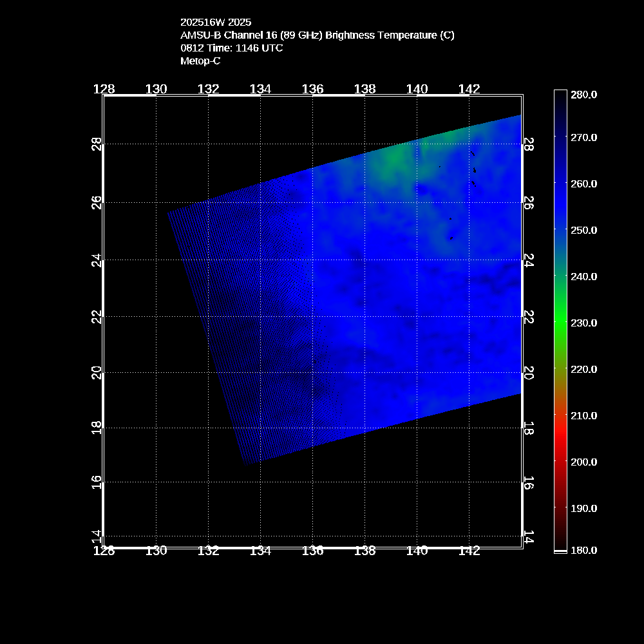Click longitude 142 on the top axis
This screenshot has width=644, height=644.
pyautogui.click(x=469, y=89)
